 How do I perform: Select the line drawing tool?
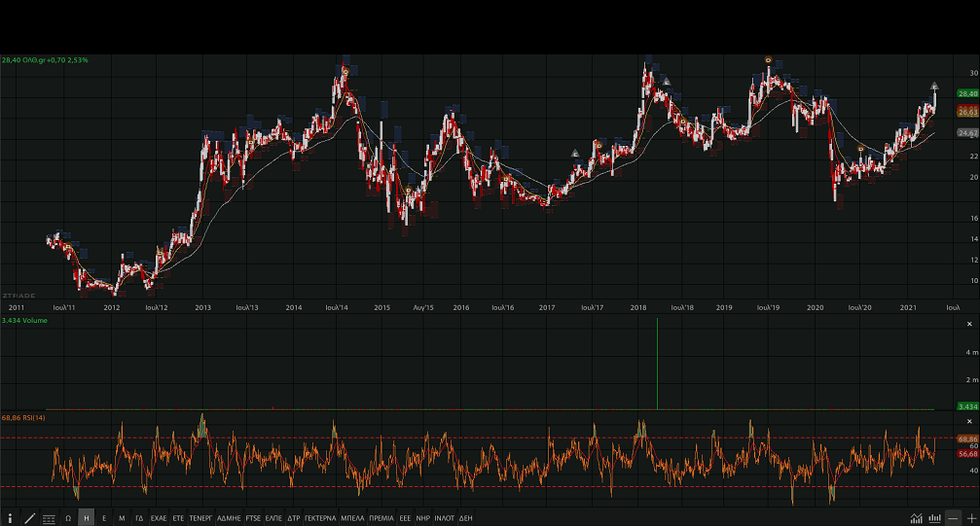tap(29, 518)
